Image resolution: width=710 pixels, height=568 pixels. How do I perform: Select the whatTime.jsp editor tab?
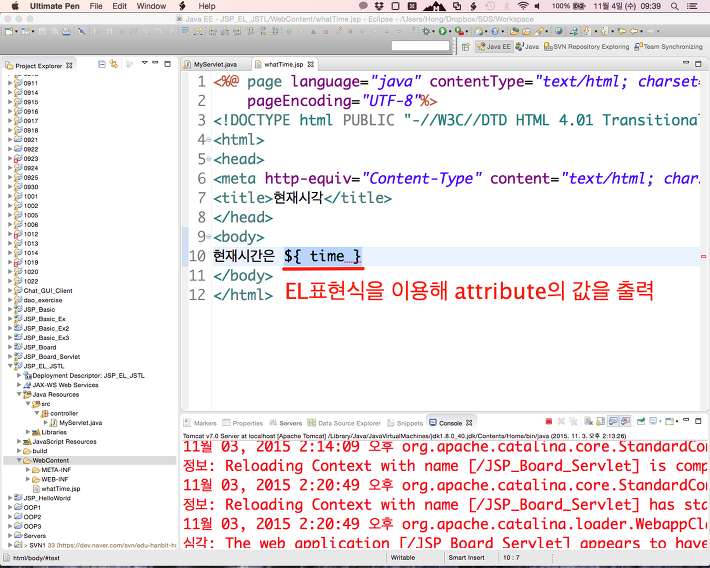coord(283,65)
